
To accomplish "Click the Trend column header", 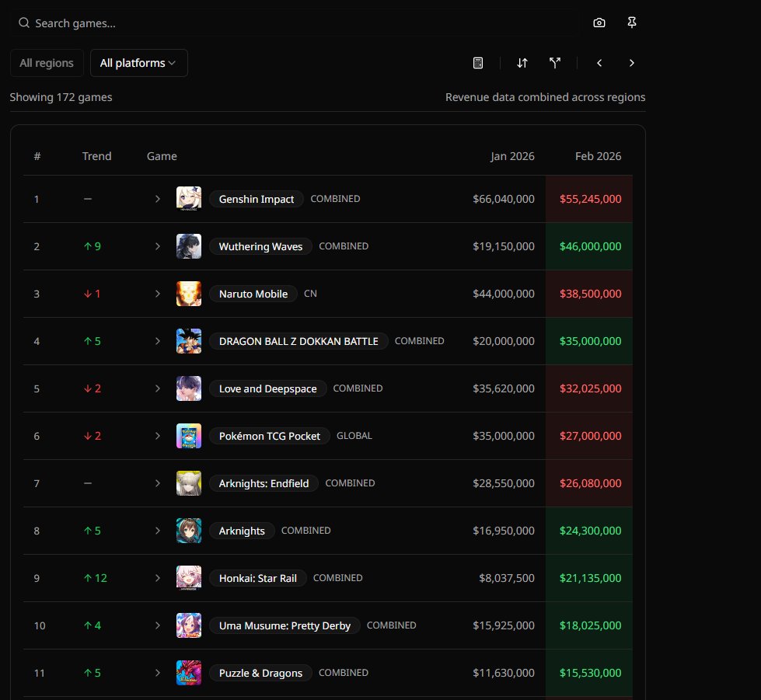I will click(x=96, y=156).
